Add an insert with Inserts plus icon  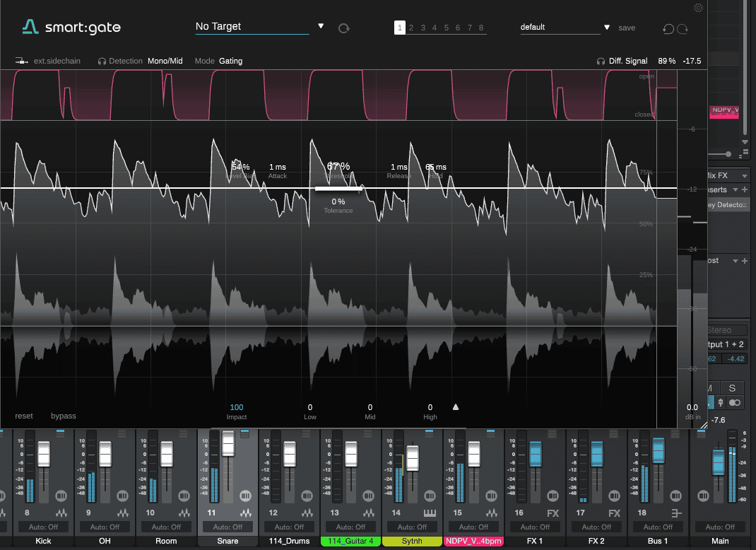pyautogui.click(x=745, y=189)
